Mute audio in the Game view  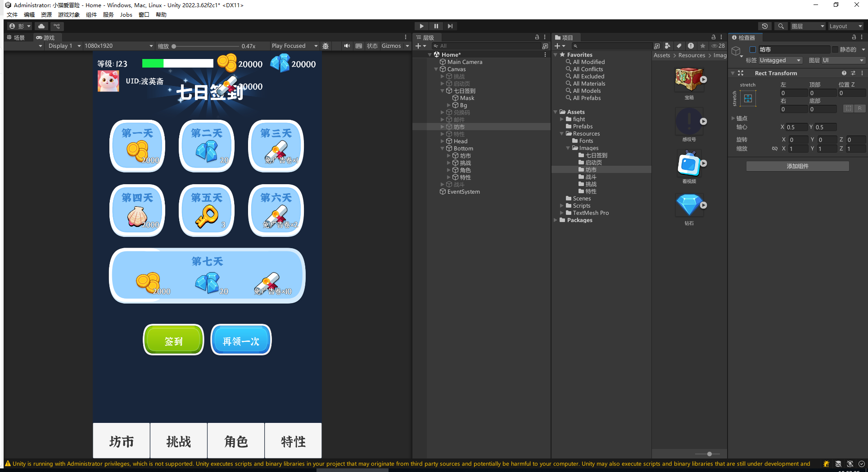tap(347, 46)
